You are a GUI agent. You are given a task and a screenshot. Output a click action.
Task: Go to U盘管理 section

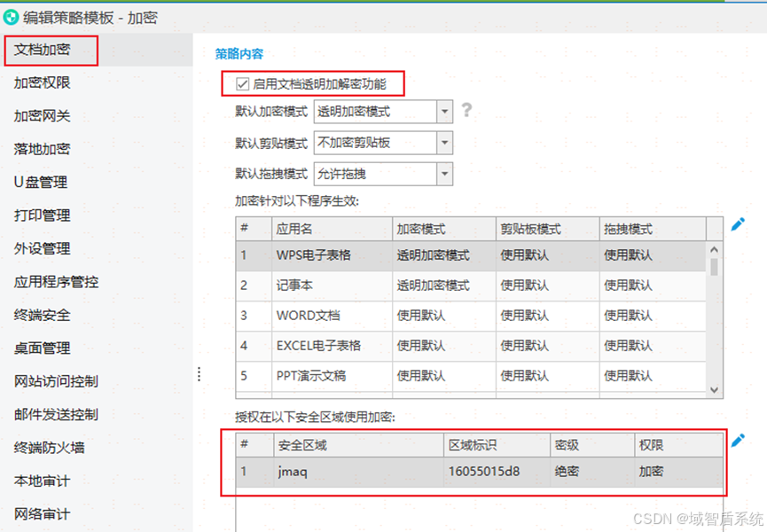click(41, 183)
